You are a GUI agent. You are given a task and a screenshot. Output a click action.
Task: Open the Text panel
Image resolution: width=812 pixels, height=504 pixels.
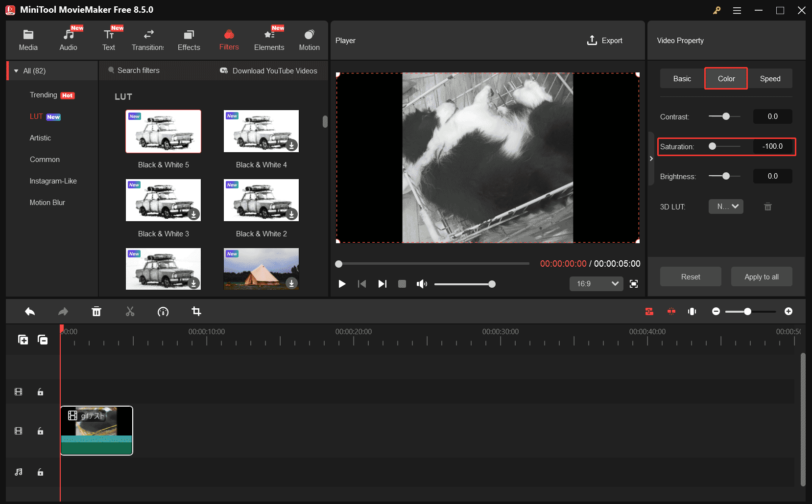coord(109,39)
